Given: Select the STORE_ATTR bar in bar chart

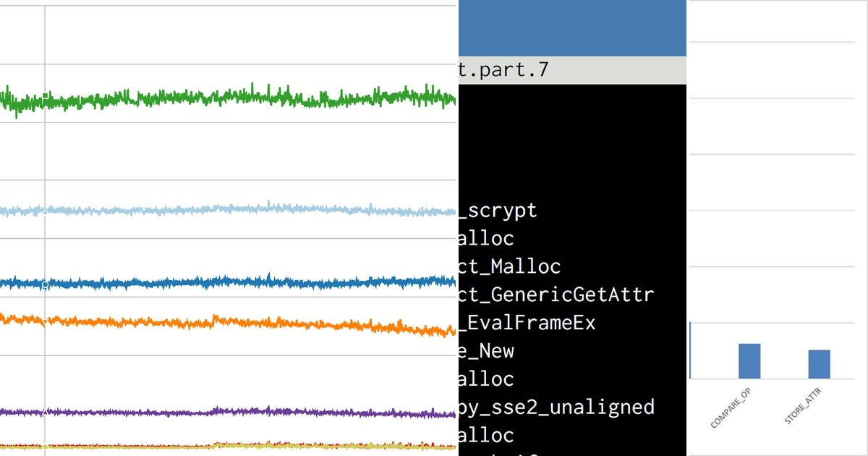Looking at the screenshot, I should tap(820, 364).
